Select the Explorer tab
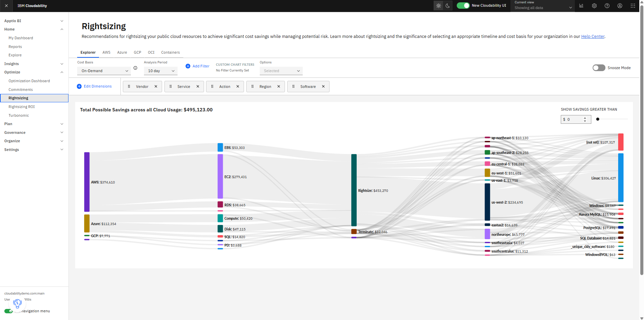The image size is (644, 320). (x=88, y=52)
